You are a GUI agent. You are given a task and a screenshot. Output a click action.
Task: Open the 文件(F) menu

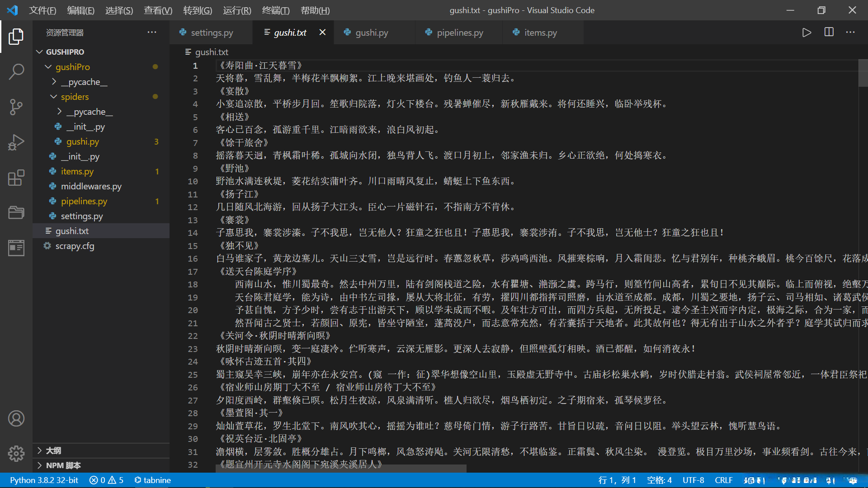[42, 10]
